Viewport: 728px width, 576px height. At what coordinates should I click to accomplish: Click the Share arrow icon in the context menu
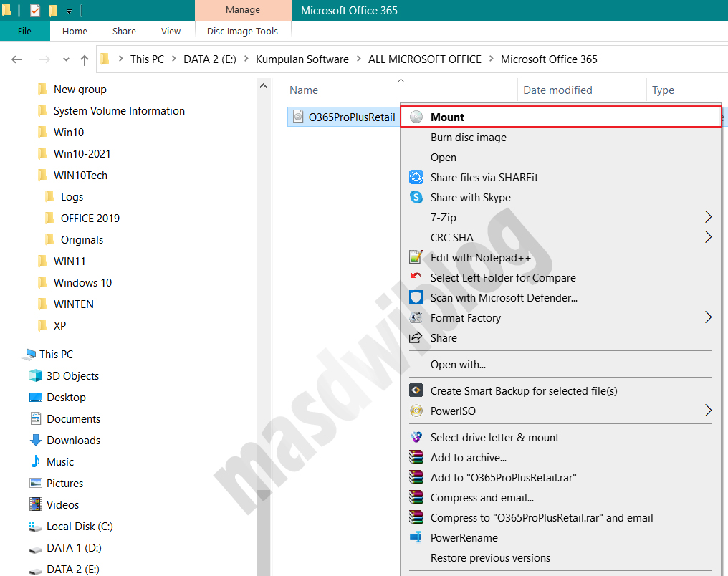(416, 337)
